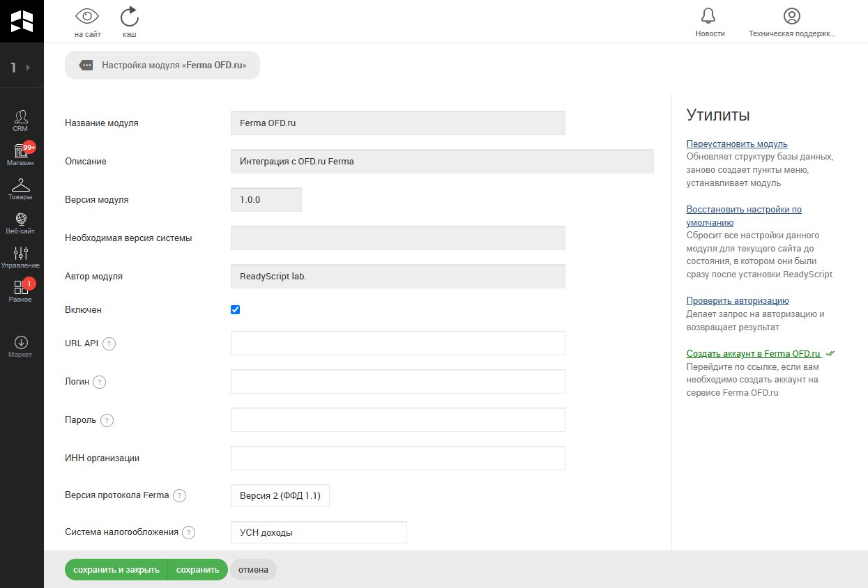This screenshot has height=588, width=868.
Task: Focus the ИНН организации input field
Action: coord(398,458)
